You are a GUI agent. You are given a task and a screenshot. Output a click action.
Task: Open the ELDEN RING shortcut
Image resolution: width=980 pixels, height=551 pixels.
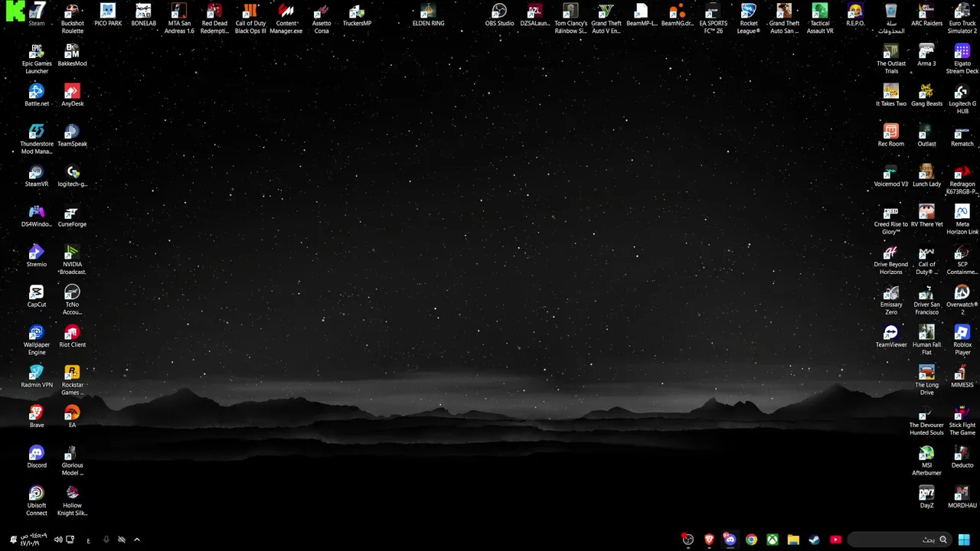click(428, 15)
